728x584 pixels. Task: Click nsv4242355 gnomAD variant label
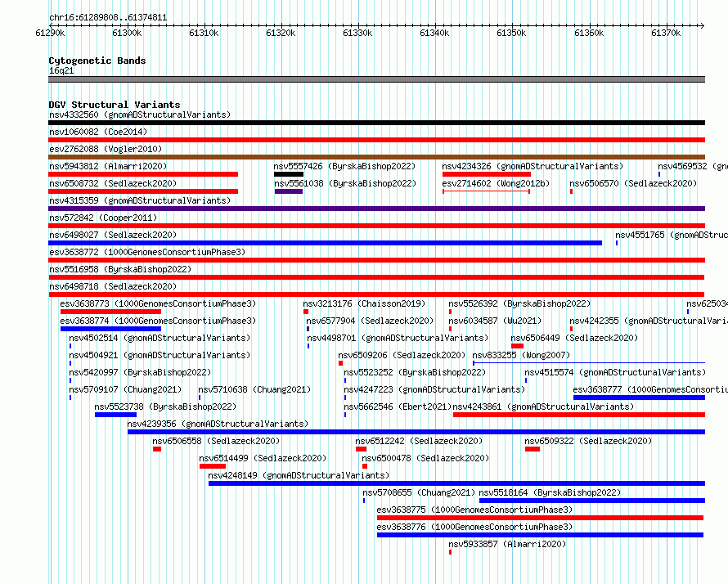tap(649, 321)
